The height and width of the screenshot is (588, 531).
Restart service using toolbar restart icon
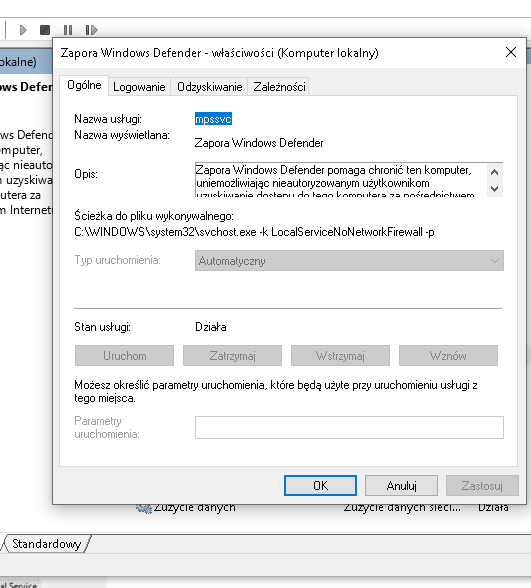pos(91,30)
